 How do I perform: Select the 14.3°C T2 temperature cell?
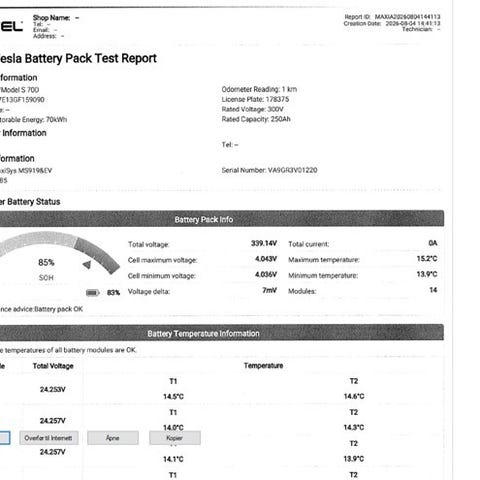[354, 427]
